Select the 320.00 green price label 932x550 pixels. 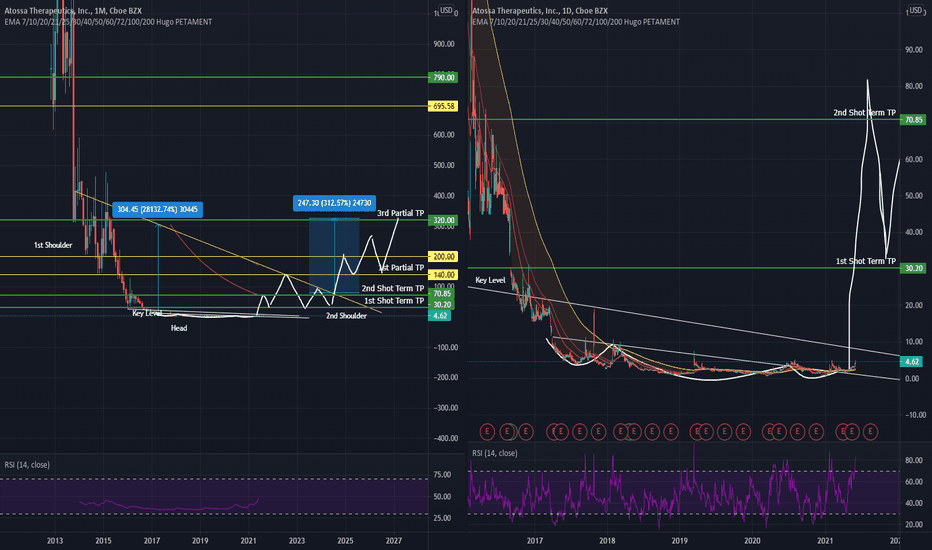pyautogui.click(x=443, y=220)
